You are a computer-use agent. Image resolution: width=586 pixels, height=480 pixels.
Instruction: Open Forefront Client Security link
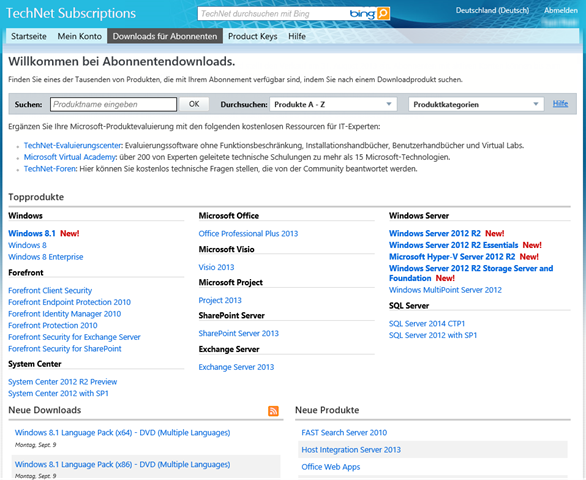pos(50,290)
